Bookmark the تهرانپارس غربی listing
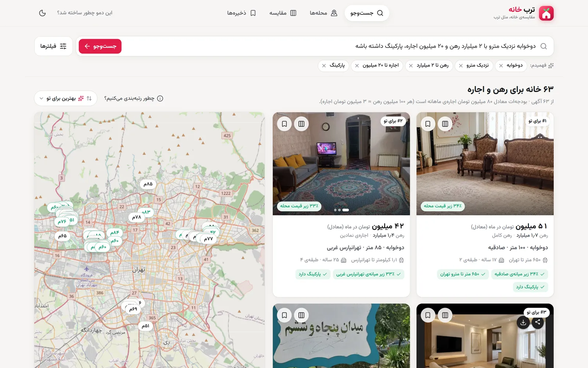The width and height of the screenshot is (588, 368). tap(284, 124)
